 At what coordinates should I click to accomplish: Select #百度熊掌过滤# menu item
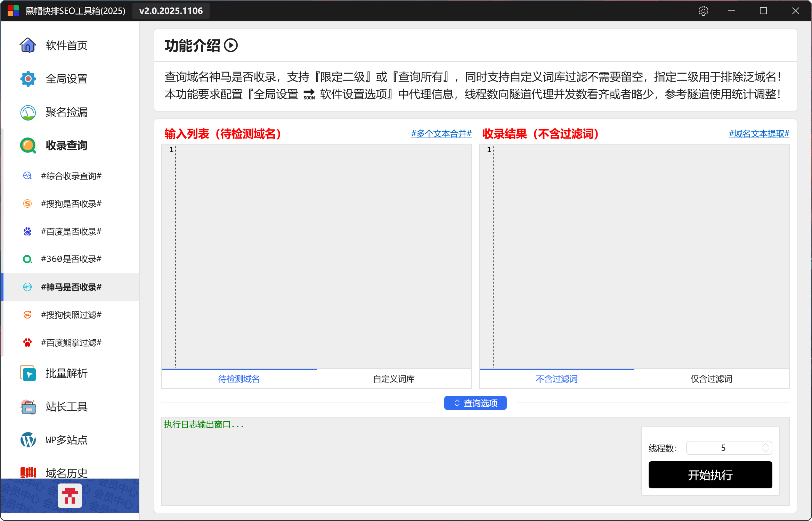(x=71, y=343)
